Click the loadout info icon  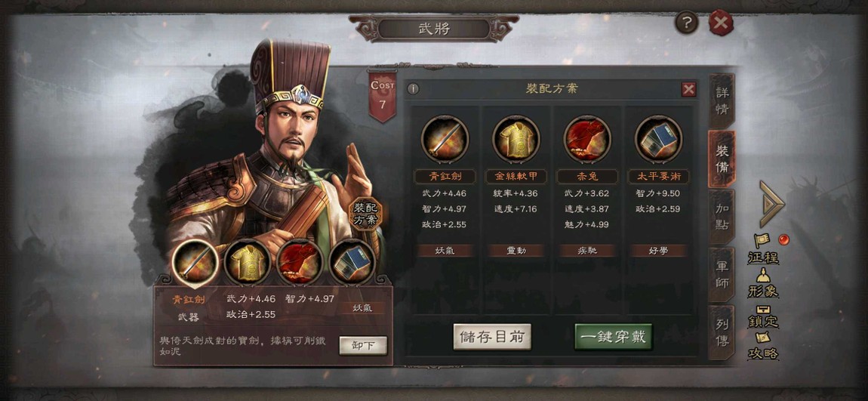pos(414,89)
